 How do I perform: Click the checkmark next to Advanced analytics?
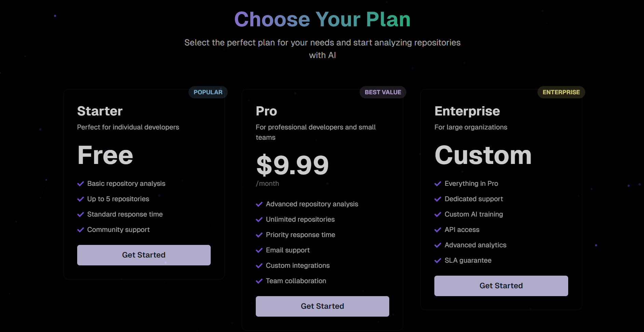tap(438, 245)
